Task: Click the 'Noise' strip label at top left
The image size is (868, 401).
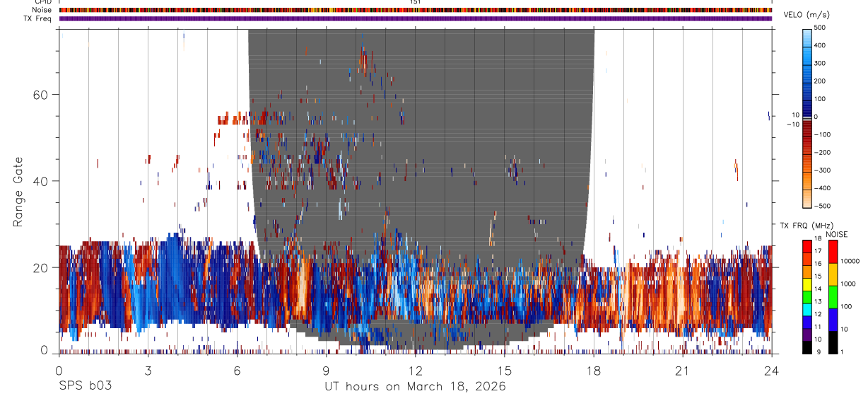Action: [x=42, y=10]
